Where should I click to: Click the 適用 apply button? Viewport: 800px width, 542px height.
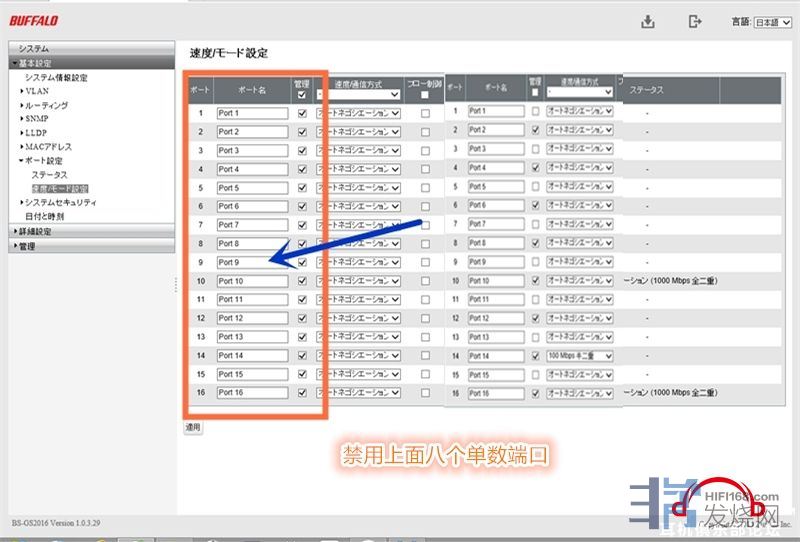(193, 427)
